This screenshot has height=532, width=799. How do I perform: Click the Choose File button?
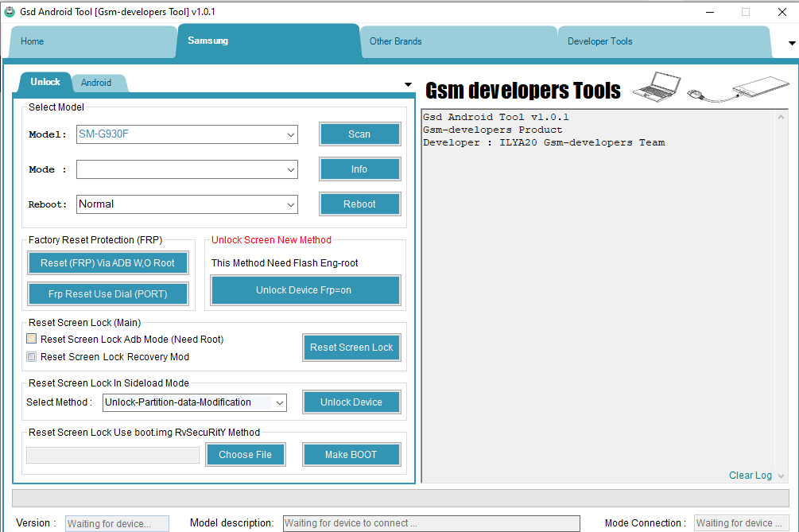coord(245,455)
